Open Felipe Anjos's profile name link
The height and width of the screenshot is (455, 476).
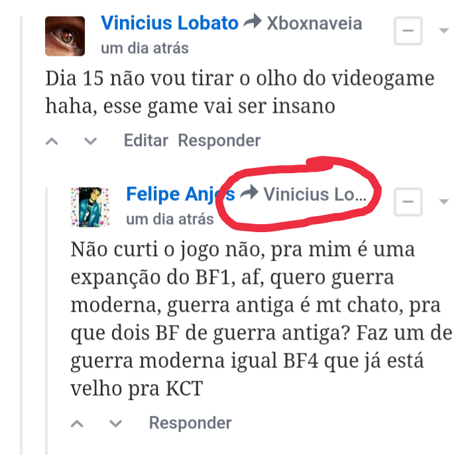coord(180,194)
